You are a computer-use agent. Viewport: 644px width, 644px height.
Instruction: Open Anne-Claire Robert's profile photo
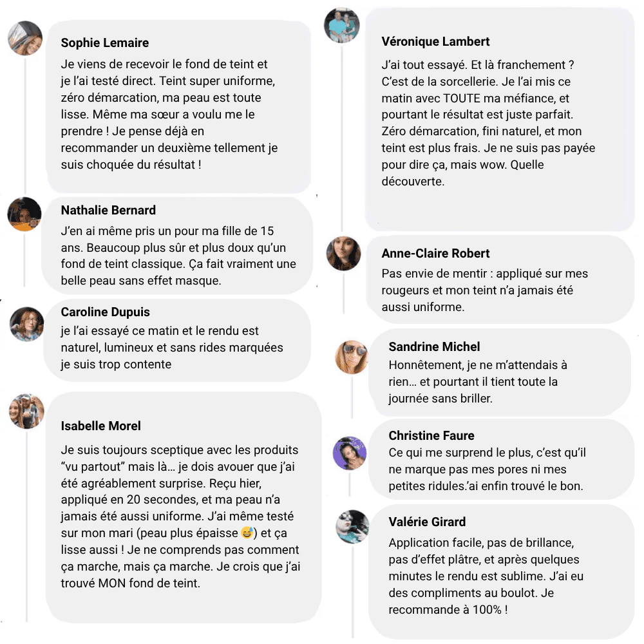[343, 253]
